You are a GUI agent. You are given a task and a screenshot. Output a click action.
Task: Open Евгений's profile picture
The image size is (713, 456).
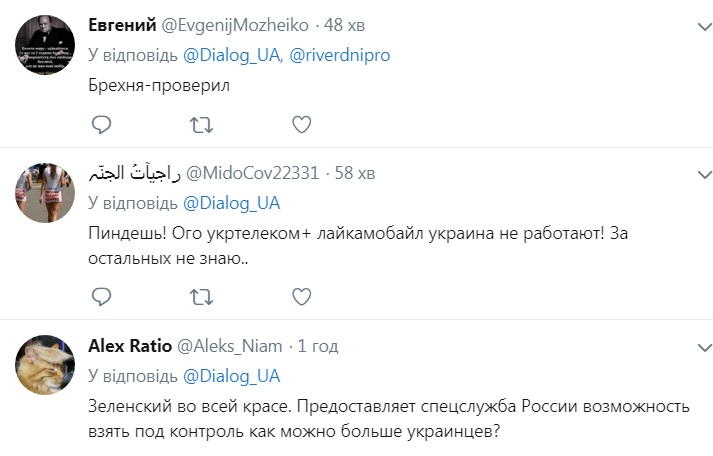pyautogui.click(x=45, y=46)
